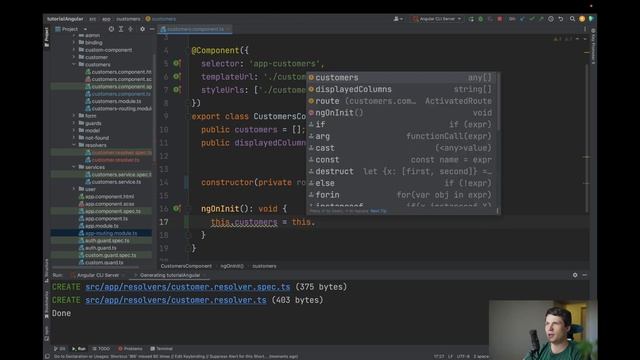Collapse the resolvers folder
This screenshot has width=640, height=360.
[x=74, y=145]
